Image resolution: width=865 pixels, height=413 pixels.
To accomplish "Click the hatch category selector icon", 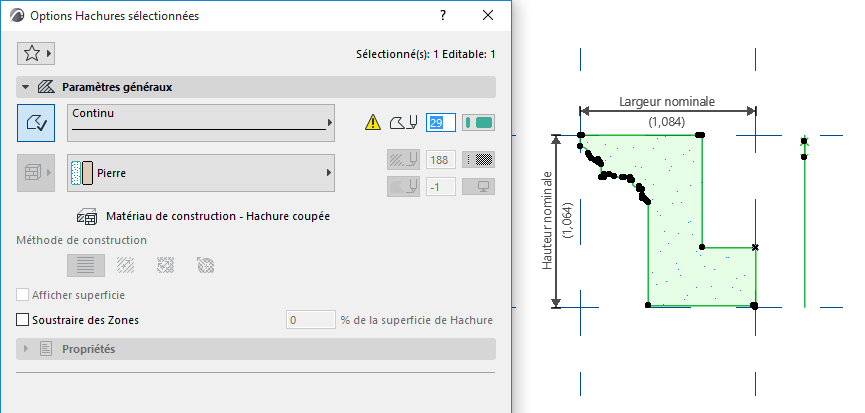I will 36,173.
